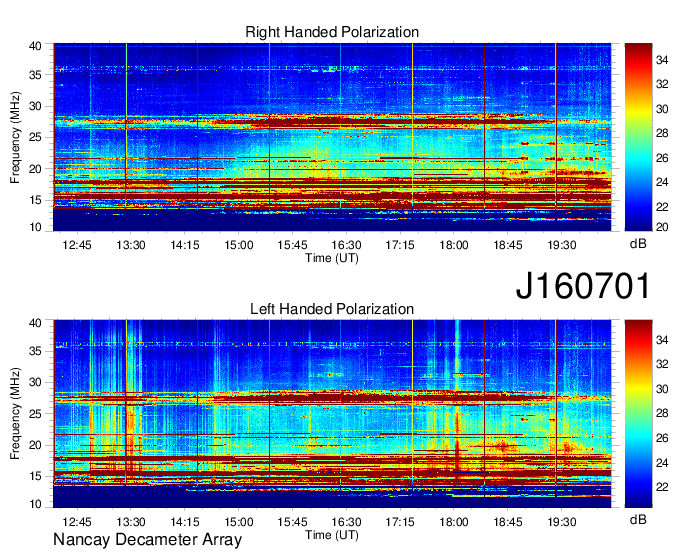Click 30 MHz tick on top frequency axis
Screen dimensions: 680x552
[36, 106]
